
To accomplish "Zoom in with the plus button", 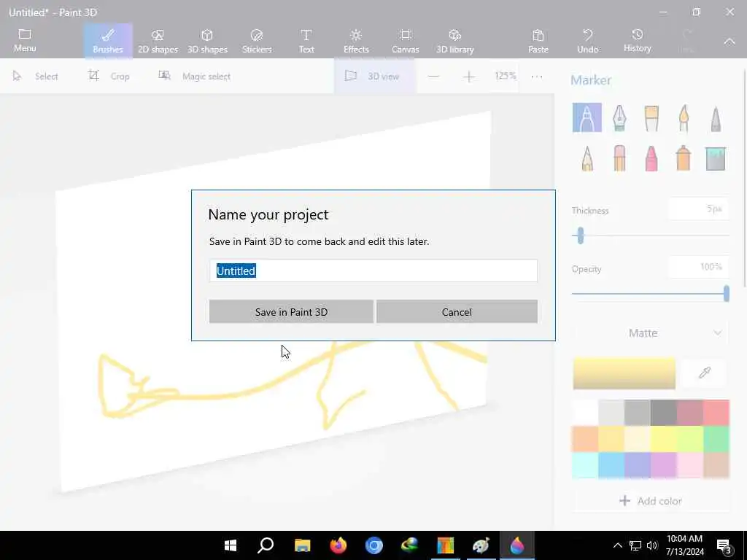I will tap(469, 76).
